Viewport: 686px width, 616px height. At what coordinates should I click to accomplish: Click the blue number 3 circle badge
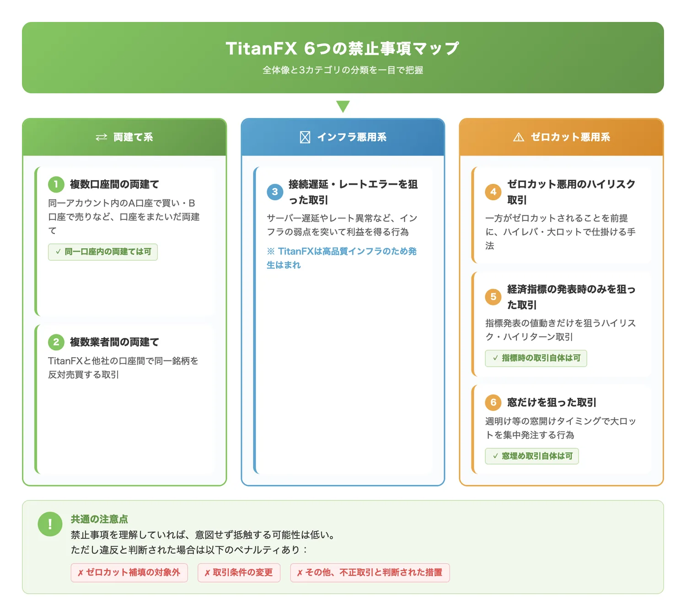point(275,192)
